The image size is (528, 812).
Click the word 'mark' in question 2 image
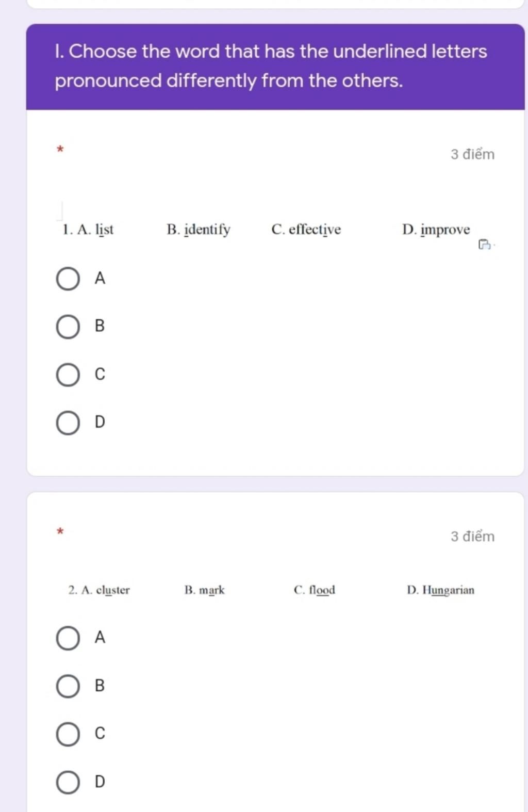pyautogui.click(x=212, y=590)
